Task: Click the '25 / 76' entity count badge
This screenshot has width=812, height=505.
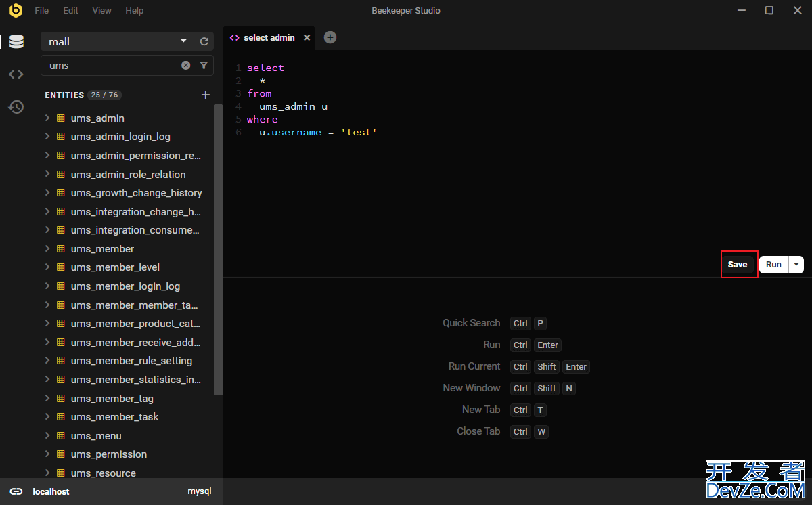Action: [x=104, y=95]
